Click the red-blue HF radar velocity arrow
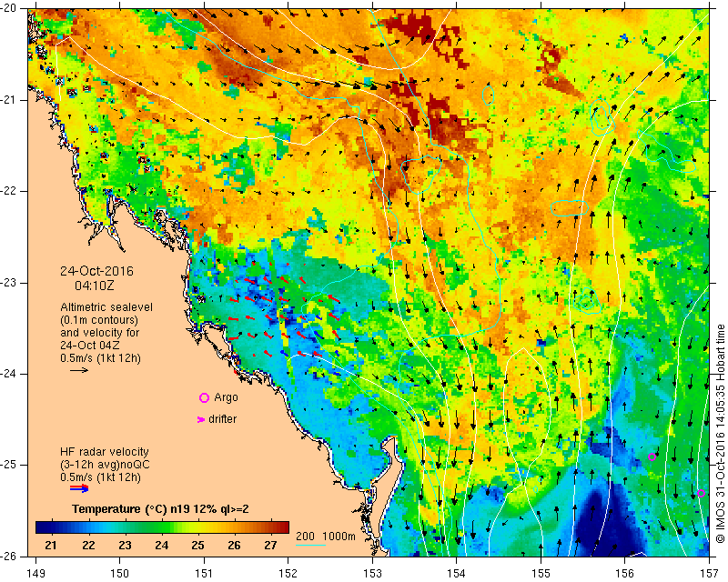 point(79,488)
